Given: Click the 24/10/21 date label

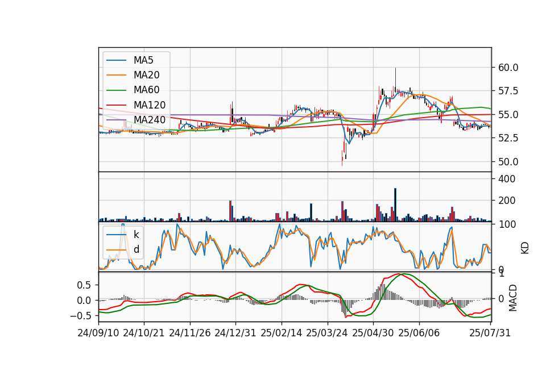Looking at the screenshot, I should coord(144,333).
